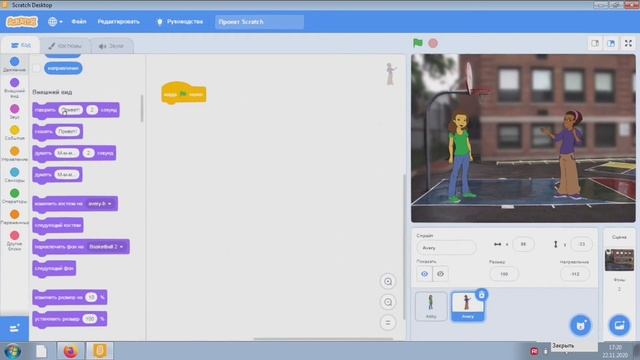Open the language globe menu
Screen dimensions: 640x360
(x=55, y=22)
